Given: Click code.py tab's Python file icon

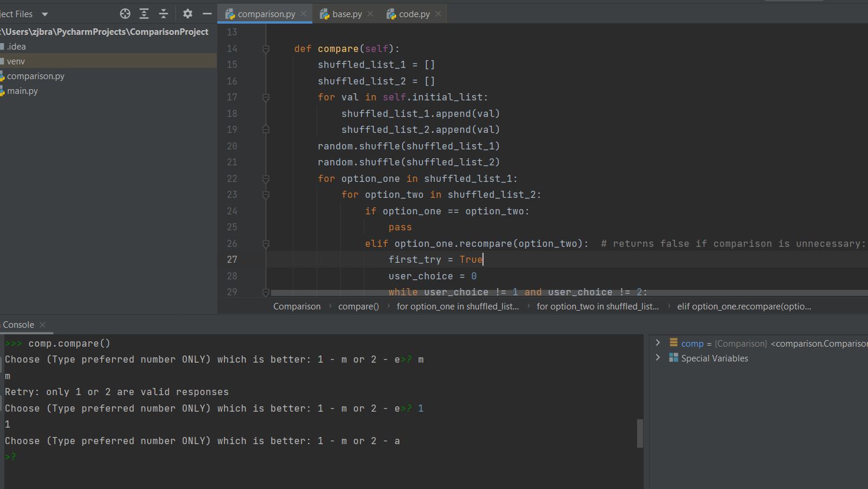Looking at the screenshot, I should [x=391, y=14].
